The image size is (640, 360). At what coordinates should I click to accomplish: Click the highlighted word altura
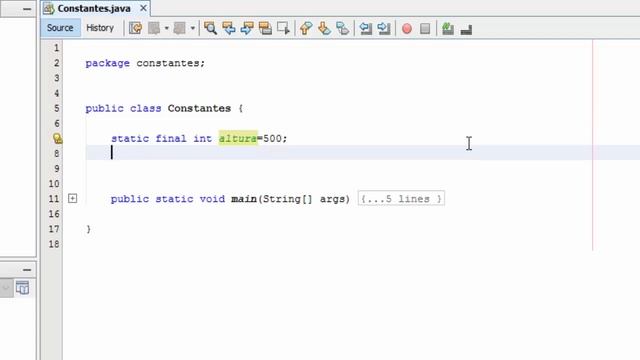[238, 138]
